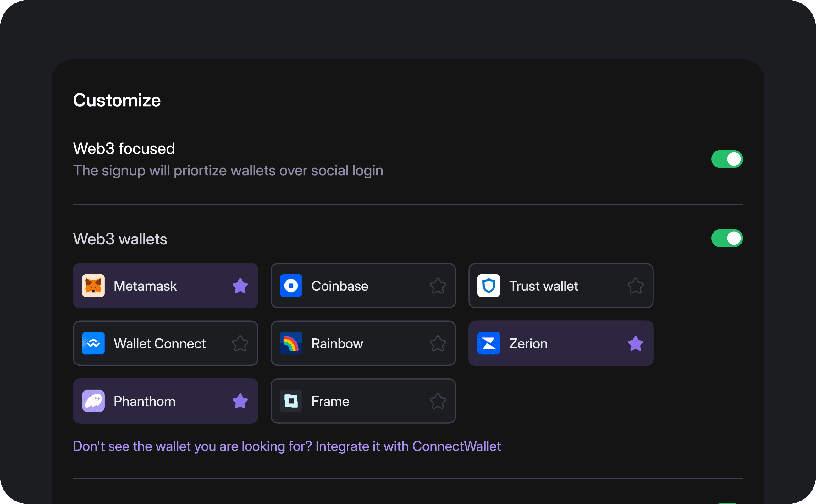
Task: Choose the Frame wallet card
Action: pos(363,401)
